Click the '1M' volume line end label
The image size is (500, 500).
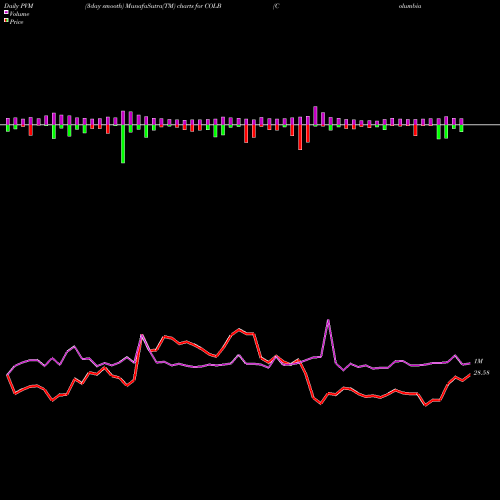(x=478, y=361)
